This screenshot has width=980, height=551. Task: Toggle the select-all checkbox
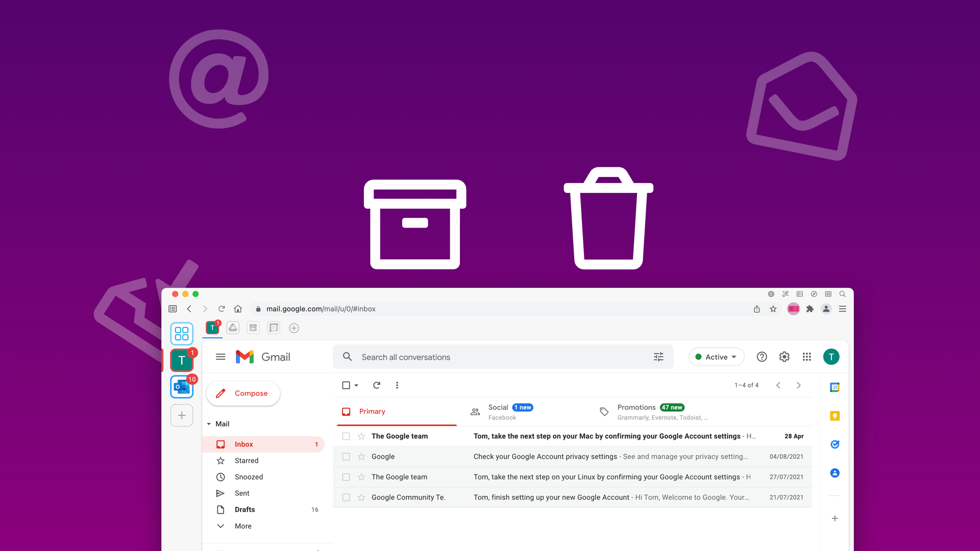pos(346,385)
